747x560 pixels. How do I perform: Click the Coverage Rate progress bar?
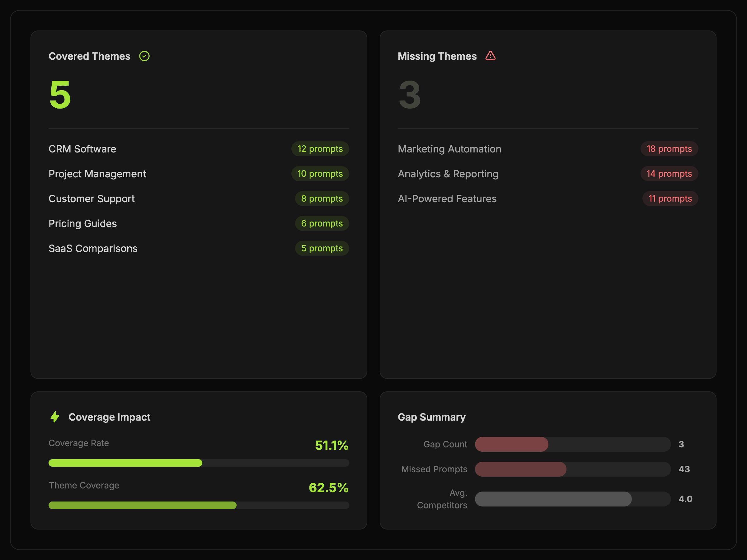point(199,463)
